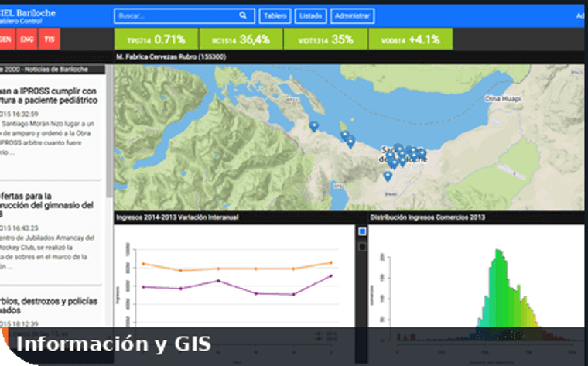Viewport: 588px width, 366px height.
Task: Click the map pin near Ruta 237 shoreline
Action: tap(313, 126)
